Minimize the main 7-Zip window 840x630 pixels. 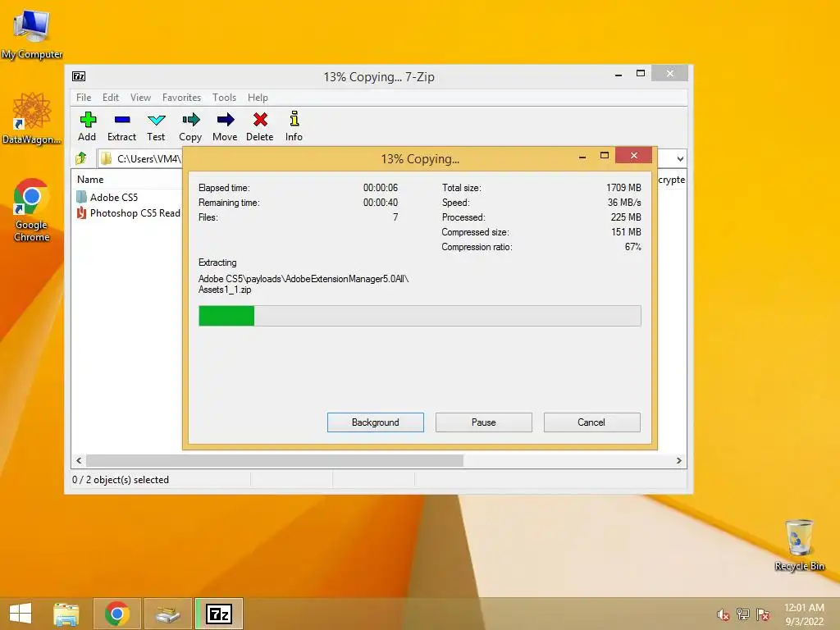tap(619, 75)
